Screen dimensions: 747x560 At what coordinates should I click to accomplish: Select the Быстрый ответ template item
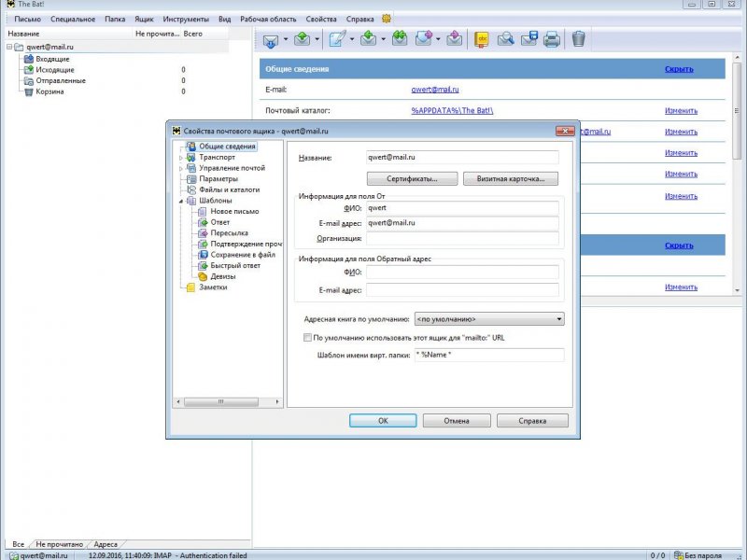click(x=235, y=266)
